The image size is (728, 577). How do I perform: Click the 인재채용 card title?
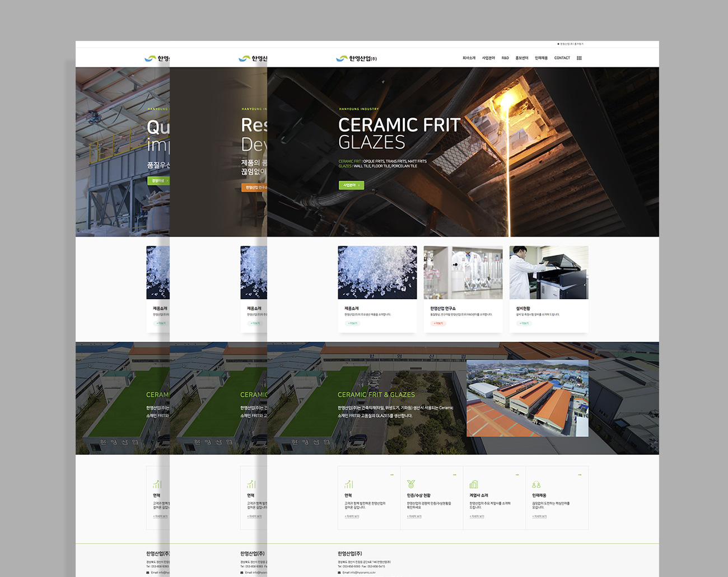tap(539, 496)
